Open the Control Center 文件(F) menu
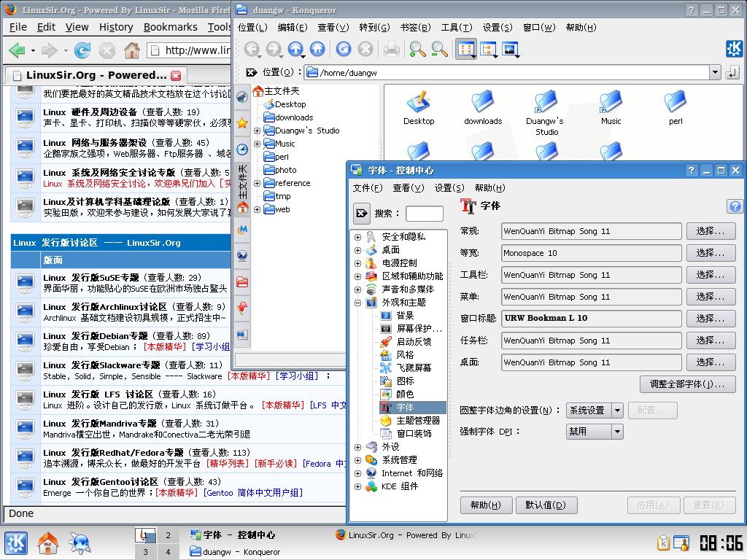Image resolution: width=747 pixels, height=560 pixels. coord(368,188)
